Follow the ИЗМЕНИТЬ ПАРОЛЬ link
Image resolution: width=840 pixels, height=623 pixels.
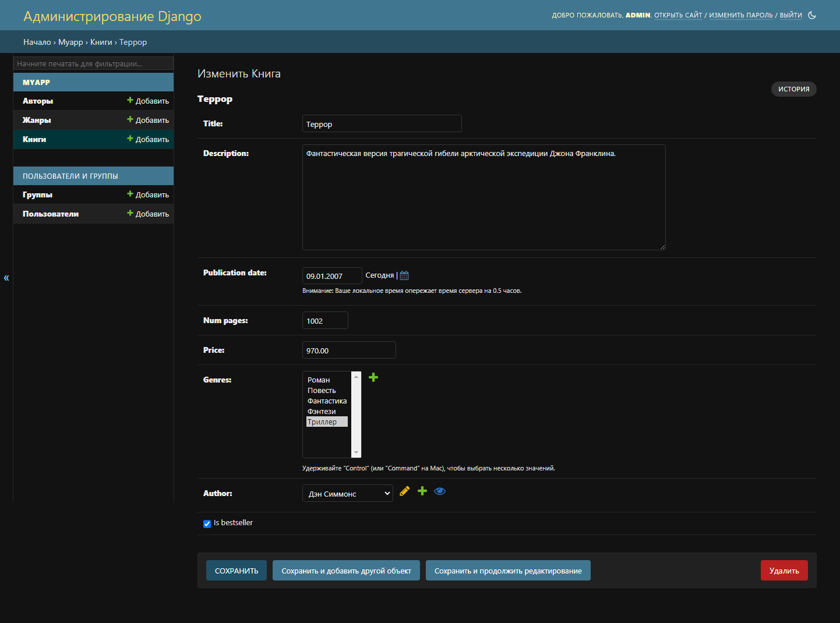(741, 15)
